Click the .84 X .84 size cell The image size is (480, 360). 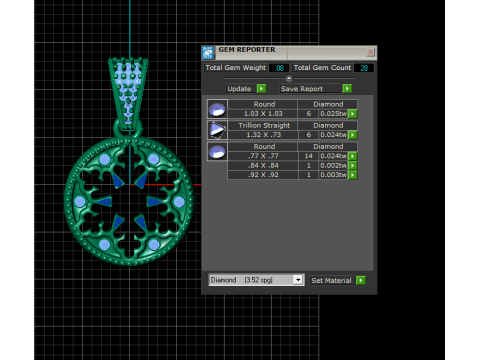coord(263,166)
